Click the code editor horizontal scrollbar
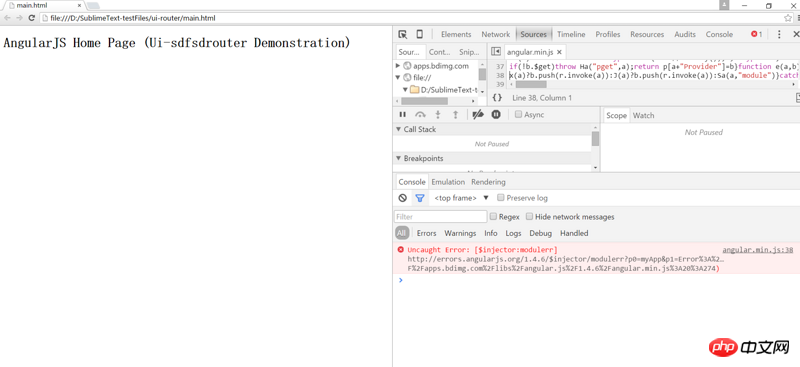Image resolution: width=800 pixels, height=367 pixels. (531, 84)
